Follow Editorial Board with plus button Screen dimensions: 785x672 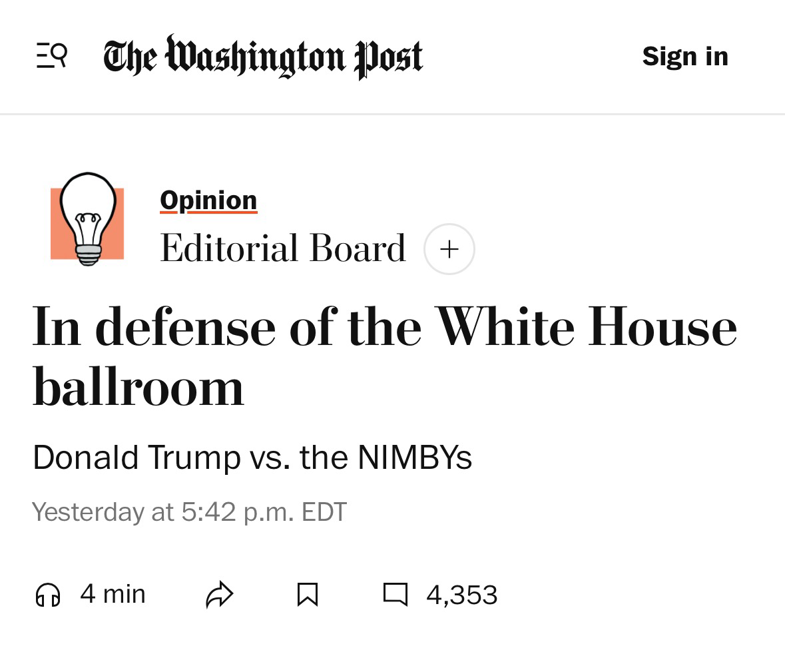(x=449, y=249)
